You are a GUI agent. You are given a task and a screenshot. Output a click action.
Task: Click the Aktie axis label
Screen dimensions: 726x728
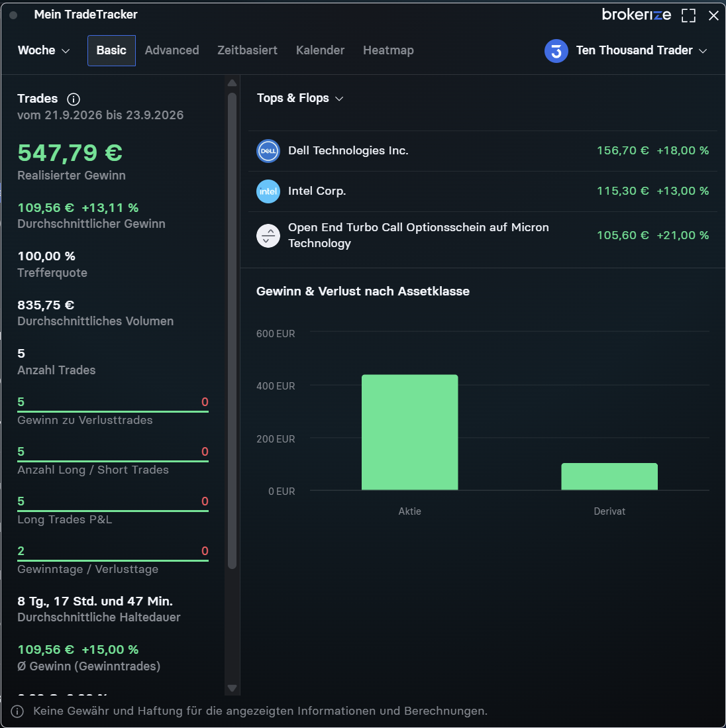click(409, 511)
